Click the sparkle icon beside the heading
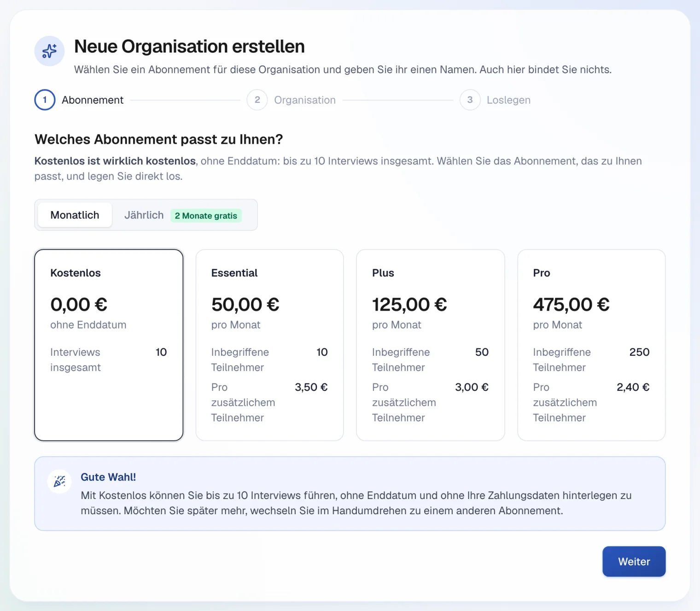This screenshot has width=700, height=611. 49,51
